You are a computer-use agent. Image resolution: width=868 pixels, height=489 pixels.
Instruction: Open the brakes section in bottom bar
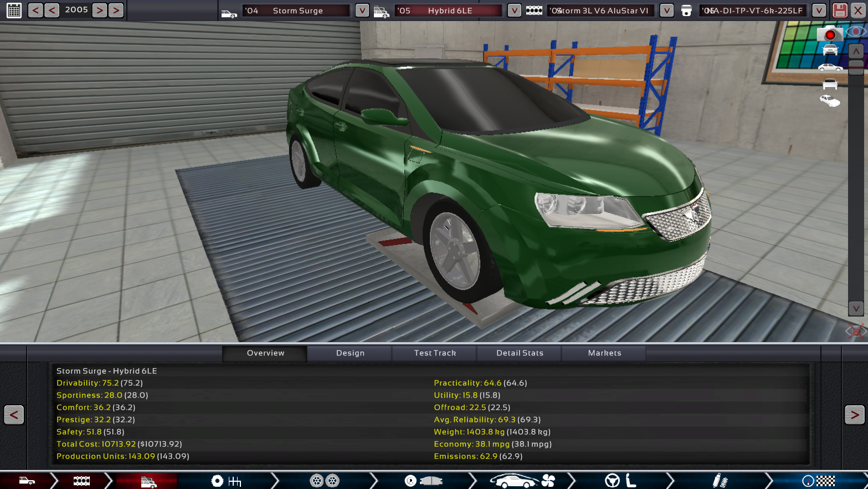423,481
